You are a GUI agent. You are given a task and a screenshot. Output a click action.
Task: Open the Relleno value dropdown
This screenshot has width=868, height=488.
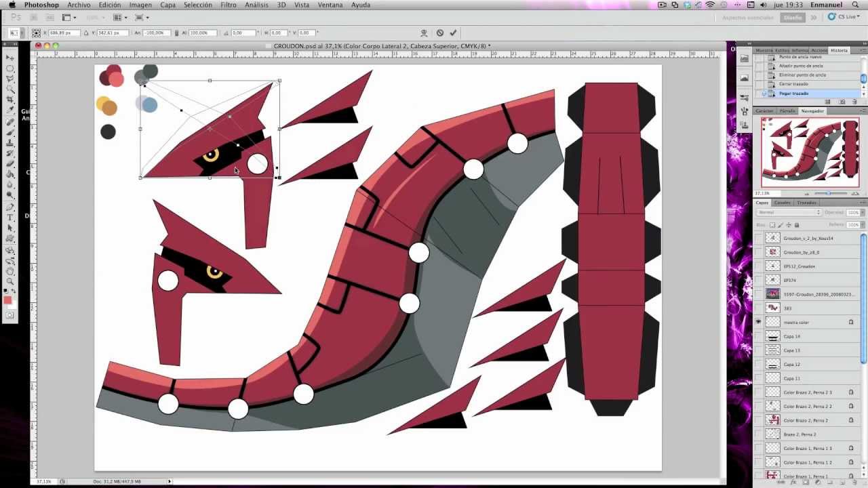[861, 225]
